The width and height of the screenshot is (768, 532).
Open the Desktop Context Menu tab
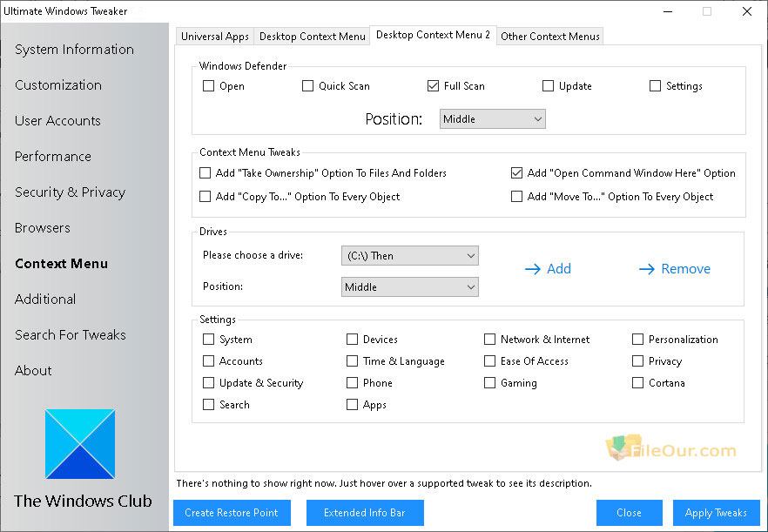313,37
